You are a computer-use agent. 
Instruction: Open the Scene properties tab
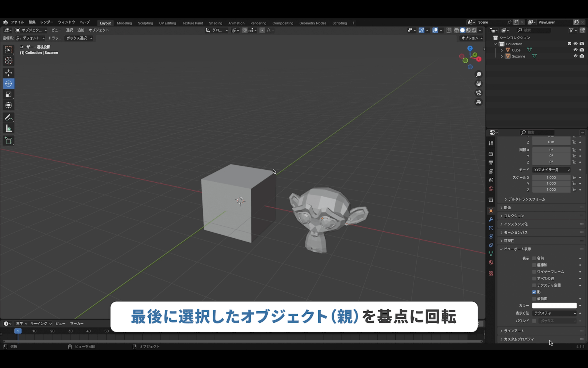click(x=491, y=180)
